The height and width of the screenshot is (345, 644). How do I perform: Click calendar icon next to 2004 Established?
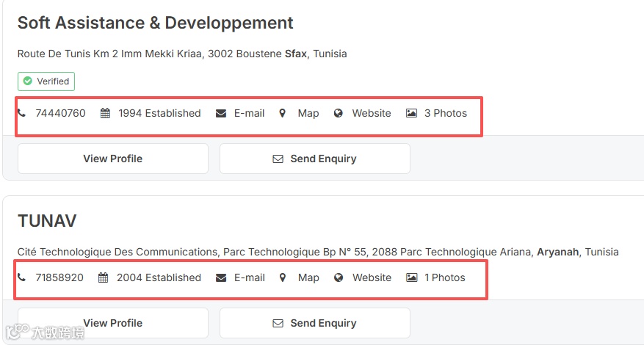point(103,277)
